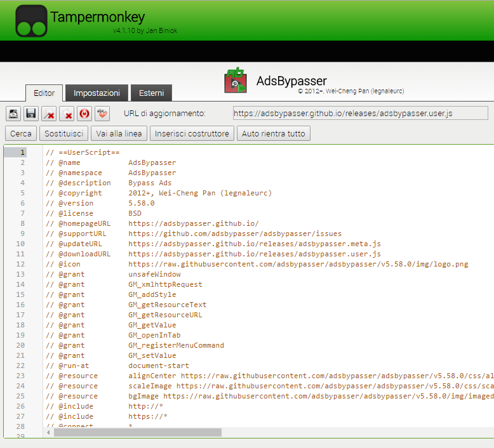The image size is (494, 448).
Task: Click the GM_registerMenuCommand grant value
Action: point(176,345)
